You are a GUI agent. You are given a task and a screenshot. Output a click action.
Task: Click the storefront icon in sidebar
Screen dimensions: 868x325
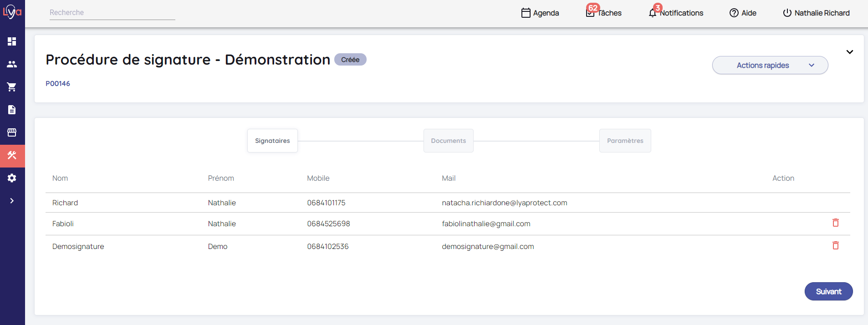12,132
